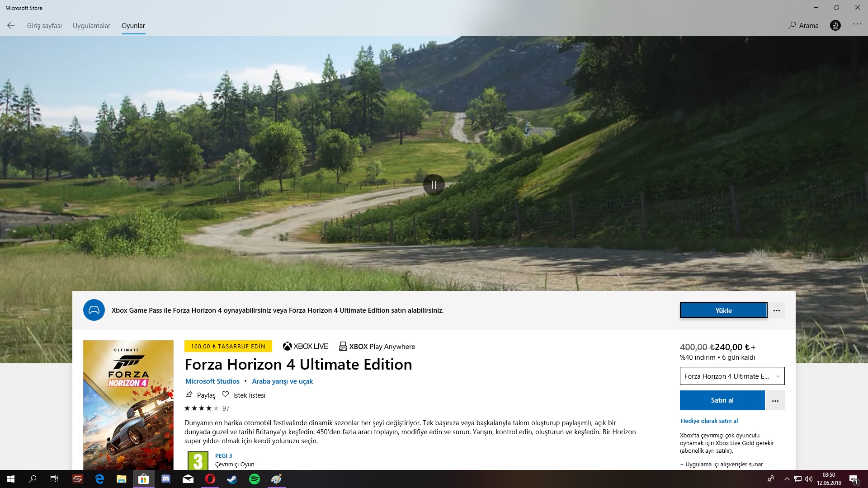Open the star ratings with 97 reviews
Viewport: 868px width, 488px height.
(207, 408)
